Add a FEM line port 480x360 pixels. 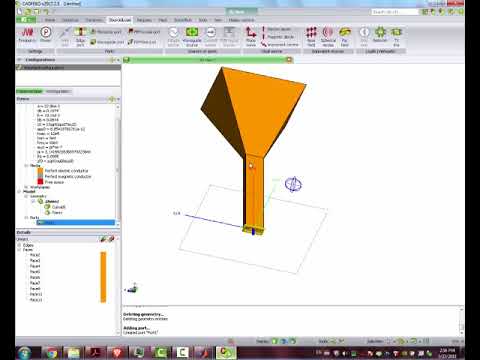(142, 42)
